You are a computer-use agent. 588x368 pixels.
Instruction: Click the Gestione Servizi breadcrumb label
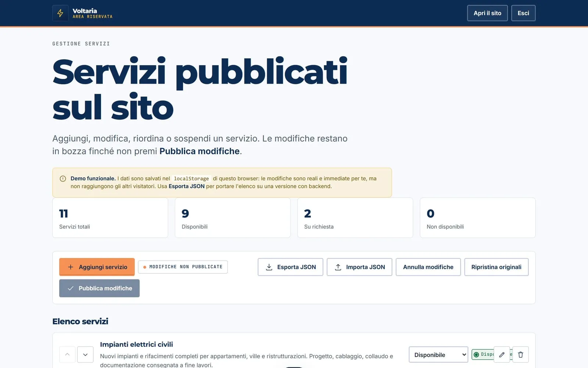pos(81,44)
